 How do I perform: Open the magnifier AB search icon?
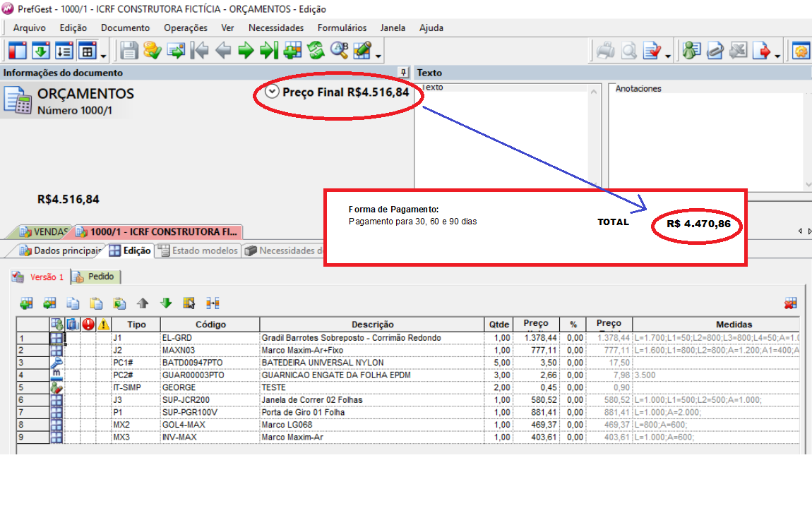tap(339, 51)
